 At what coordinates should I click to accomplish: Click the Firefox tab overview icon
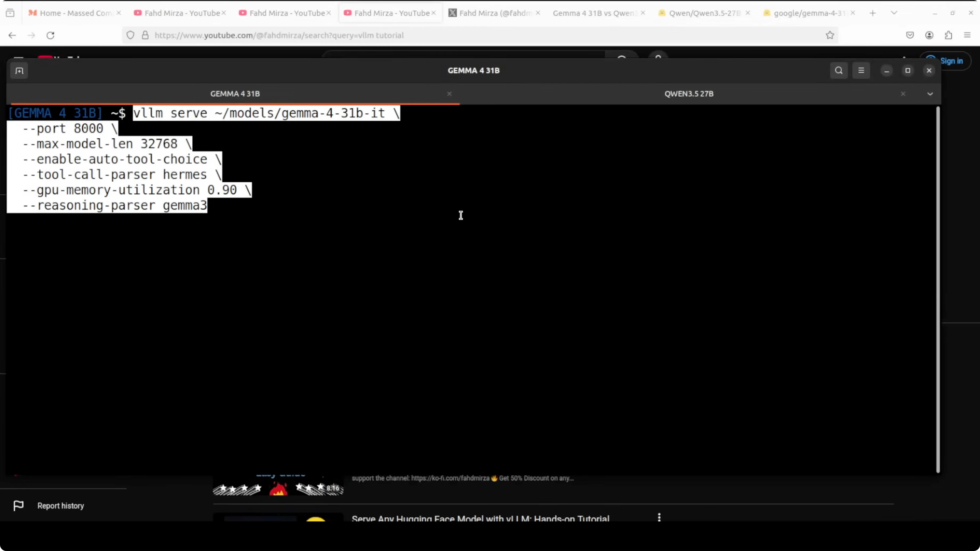point(10,13)
